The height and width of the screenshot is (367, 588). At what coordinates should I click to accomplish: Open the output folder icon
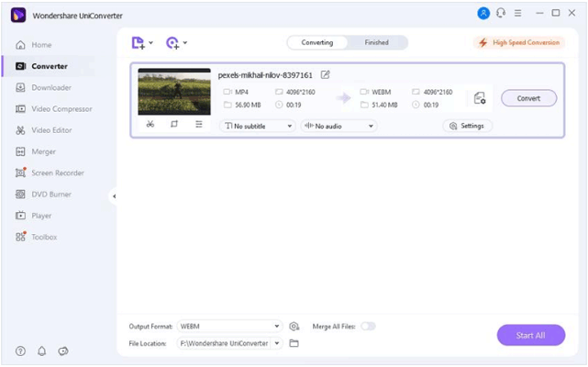(294, 343)
